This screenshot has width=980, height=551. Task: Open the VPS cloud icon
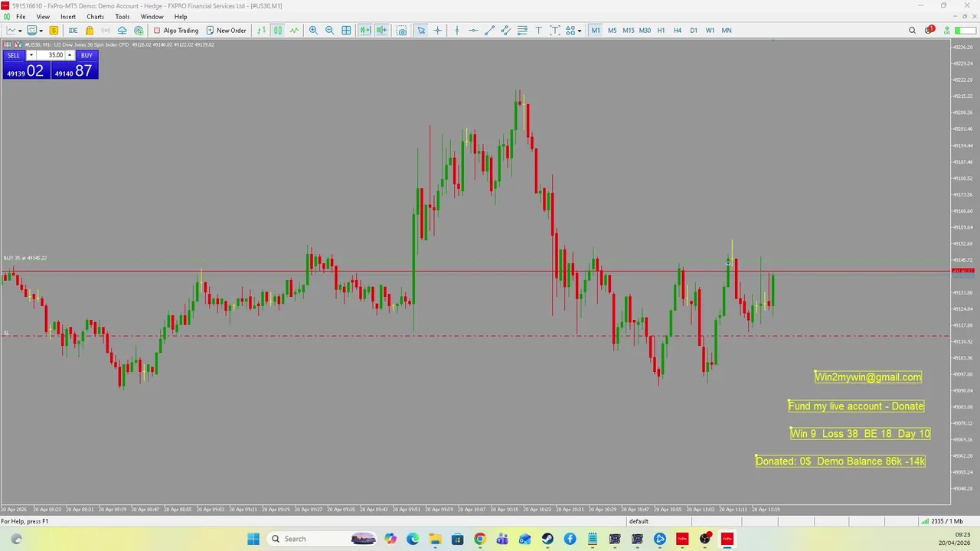click(x=122, y=31)
